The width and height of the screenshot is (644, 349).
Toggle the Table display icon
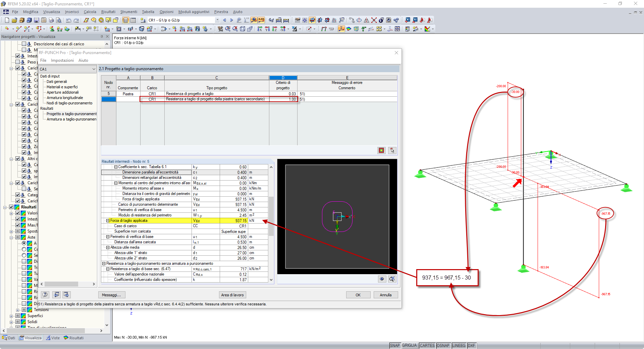coord(133,20)
